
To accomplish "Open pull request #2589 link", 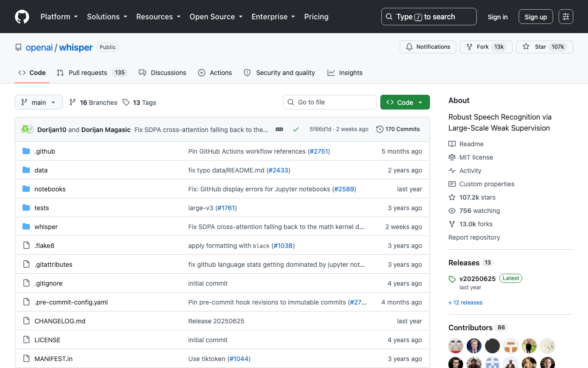I will click(344, 189).
